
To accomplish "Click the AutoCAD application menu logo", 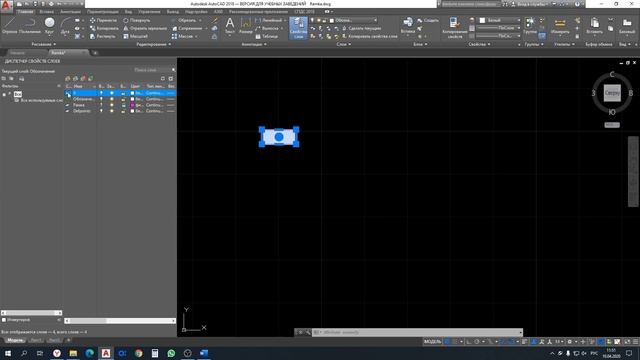I will 6,6.
